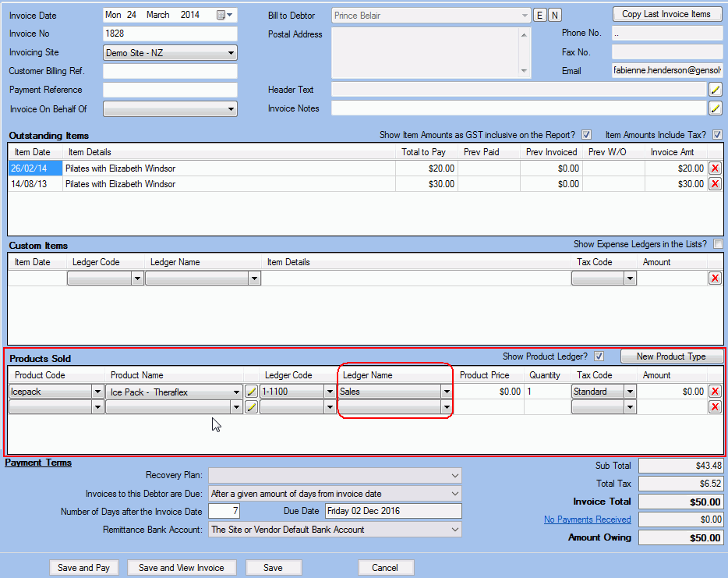728x578 pixels.
Task: Open Invoices to this Debtor are Due dropdown
Action: 455,494
